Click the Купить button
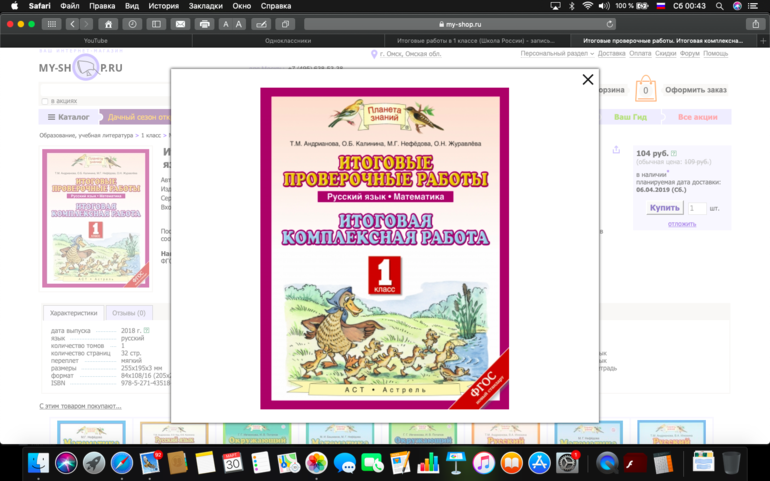 [x=664, y=208]
